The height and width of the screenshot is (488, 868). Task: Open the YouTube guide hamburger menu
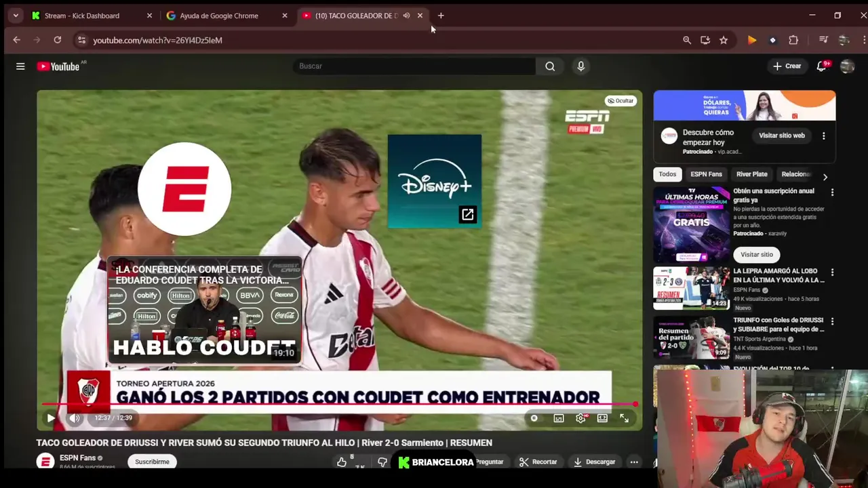pyautogui.click(x=20, y=66)
